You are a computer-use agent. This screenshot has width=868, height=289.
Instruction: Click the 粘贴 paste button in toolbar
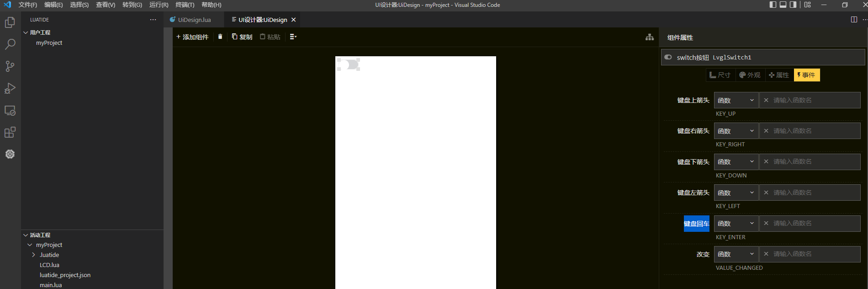click(270, 37)
